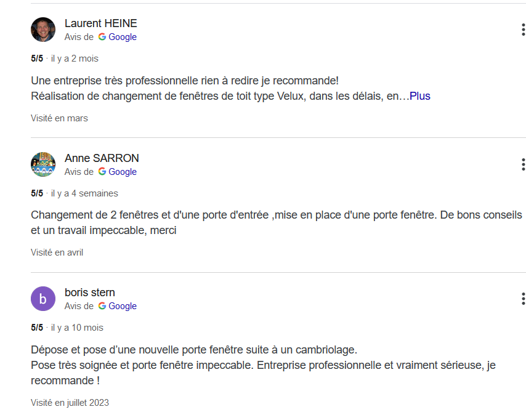Visit the Google link under boris stern

123,306
